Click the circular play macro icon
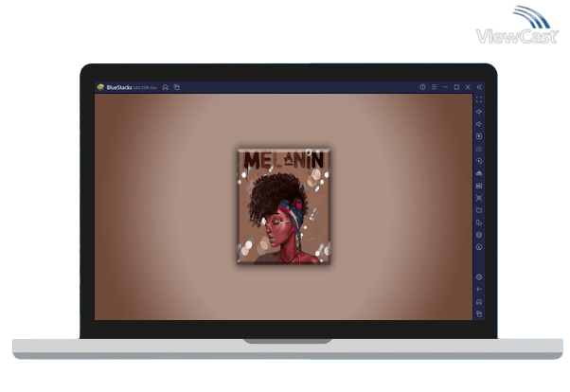The width and height of the screenshot is (570, 392). click(479, 161)
